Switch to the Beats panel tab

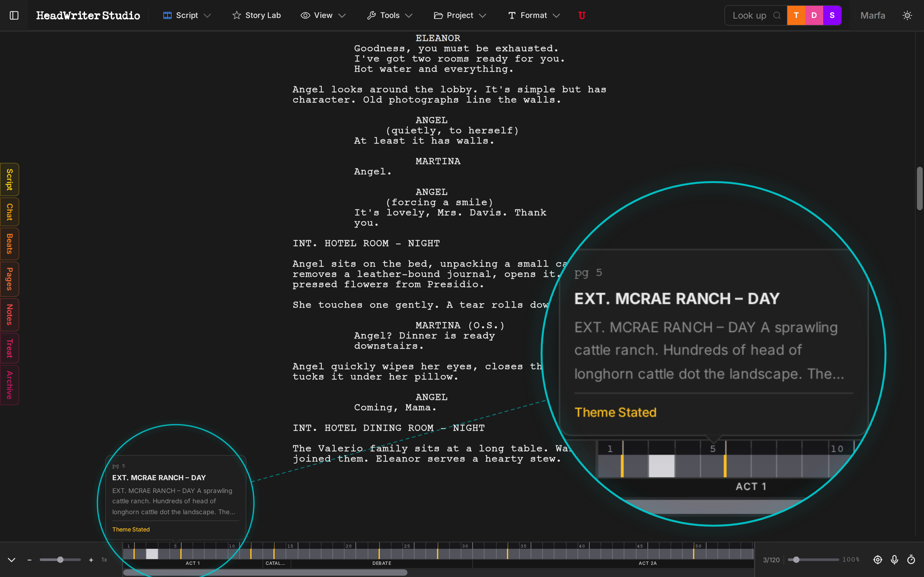[9, 244]
